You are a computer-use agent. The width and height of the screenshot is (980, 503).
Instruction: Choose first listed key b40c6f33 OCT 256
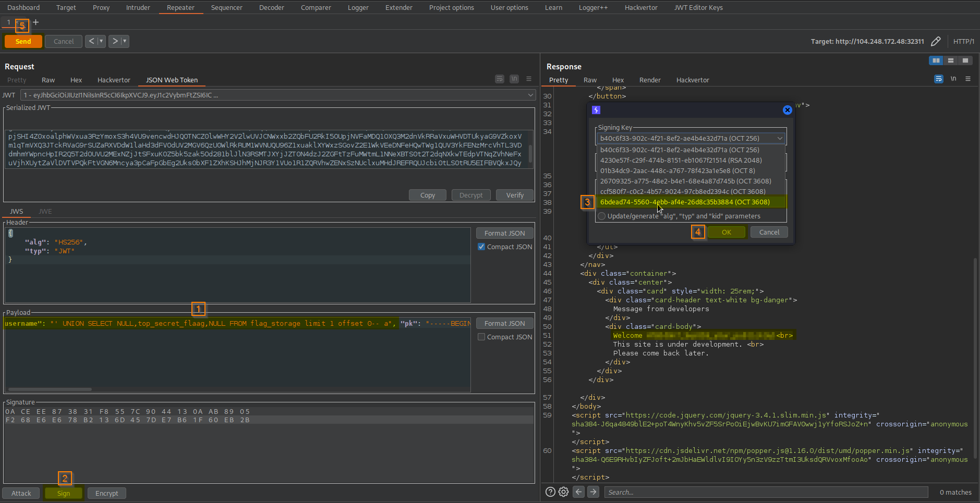pyautogui.click(x=691, y=150)
